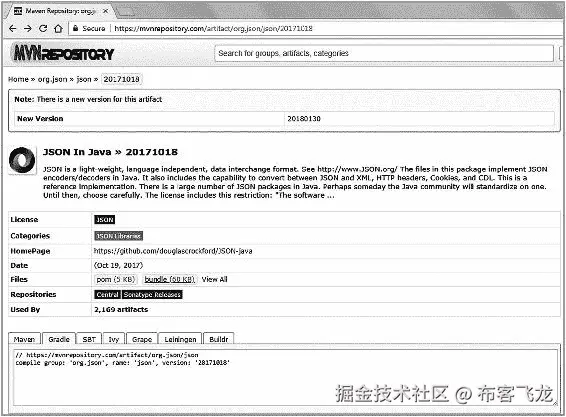Open the org.json breadcrumb link
Viewport: 566px width, 417px height.
click(x=52, y=79)
